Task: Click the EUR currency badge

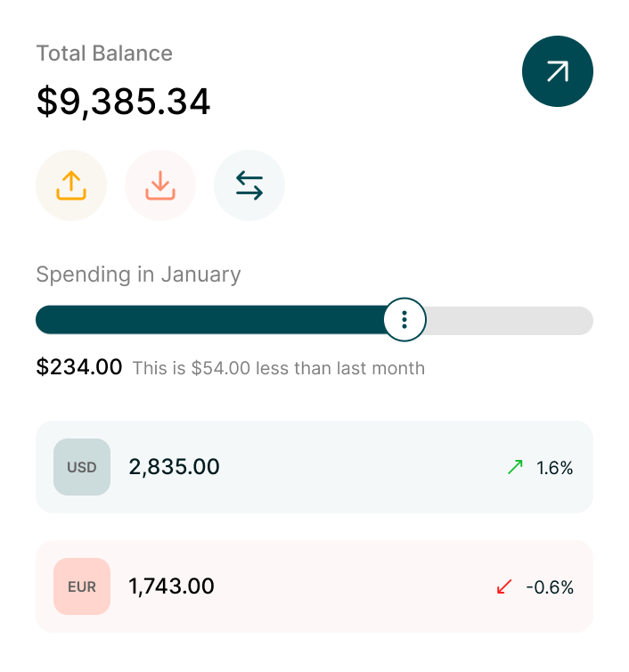Action: [x=82, y=586]
